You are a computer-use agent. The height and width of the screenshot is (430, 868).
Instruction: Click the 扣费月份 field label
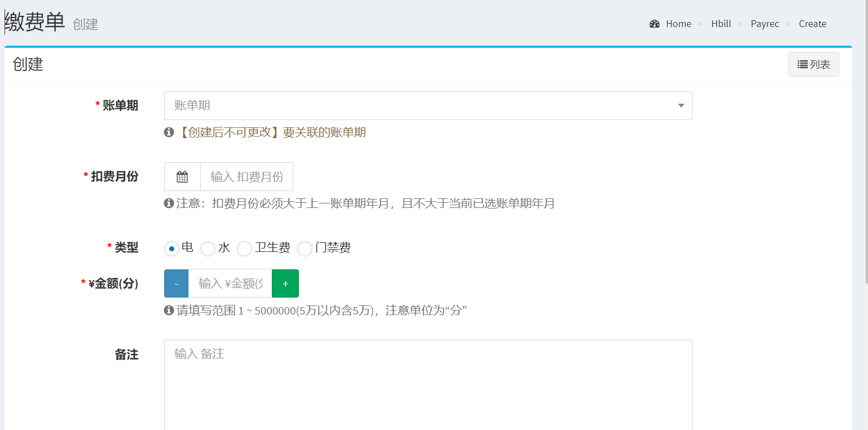tap(114, 176)
